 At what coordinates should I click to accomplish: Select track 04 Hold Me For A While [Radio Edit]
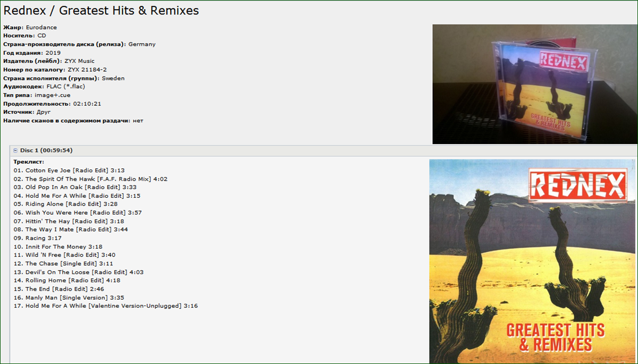77,196
